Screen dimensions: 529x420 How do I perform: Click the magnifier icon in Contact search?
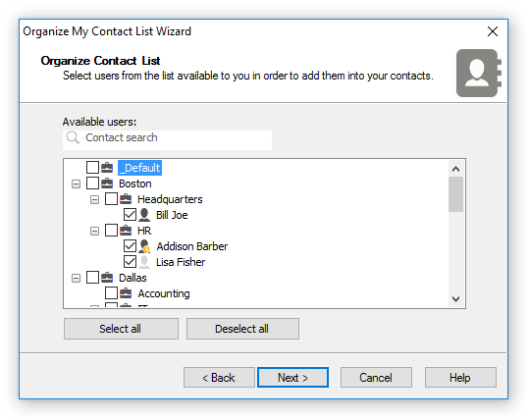[x=73, y=137]
